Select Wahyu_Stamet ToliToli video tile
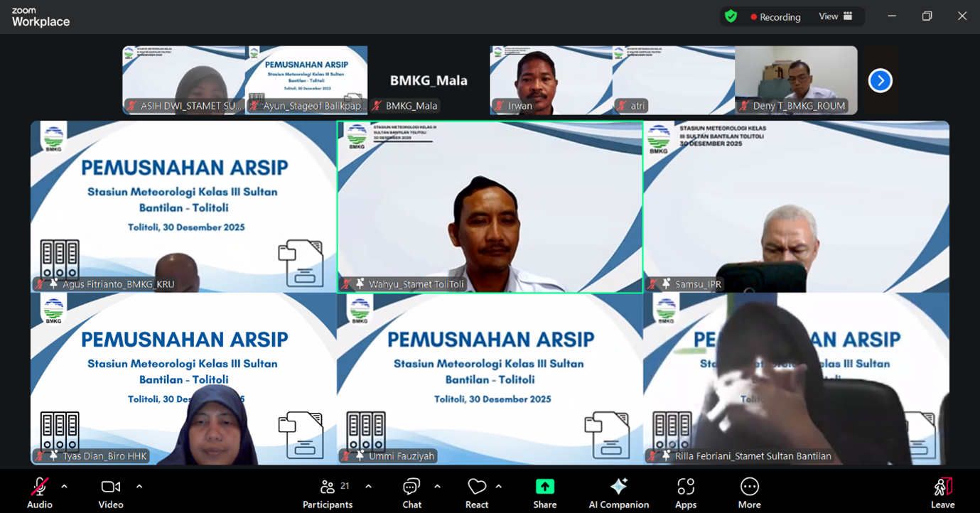Screen dimensions: 980x513 point(490,206)
